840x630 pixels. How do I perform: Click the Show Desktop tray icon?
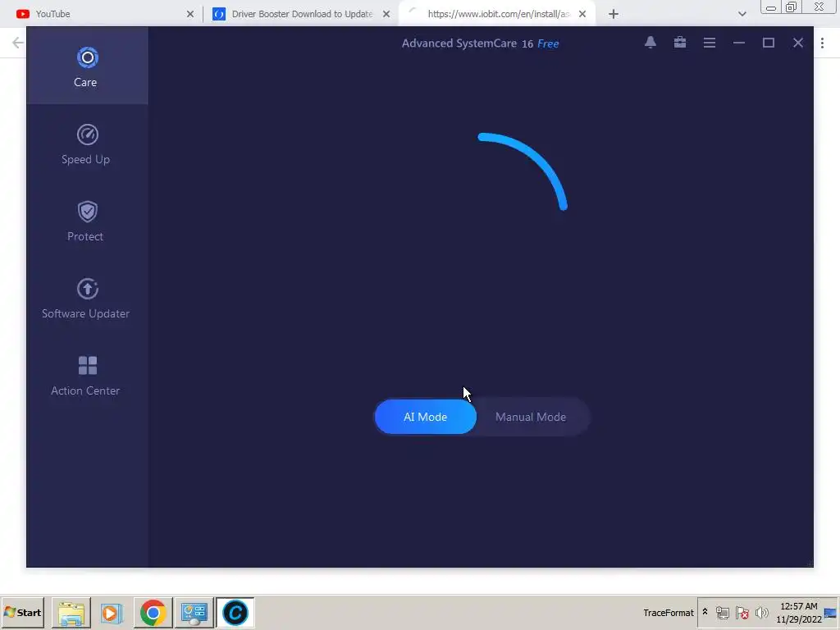coord(831,612)
